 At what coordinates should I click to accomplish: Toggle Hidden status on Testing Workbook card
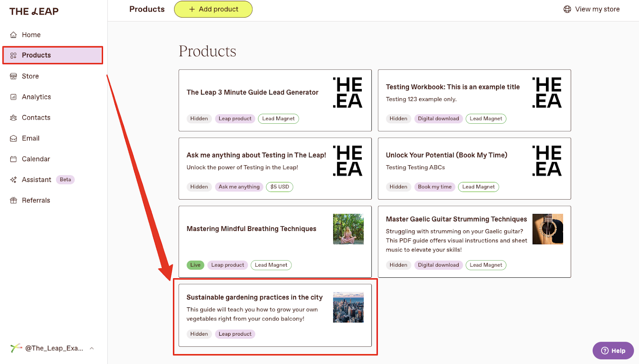[x=398, y=119]
